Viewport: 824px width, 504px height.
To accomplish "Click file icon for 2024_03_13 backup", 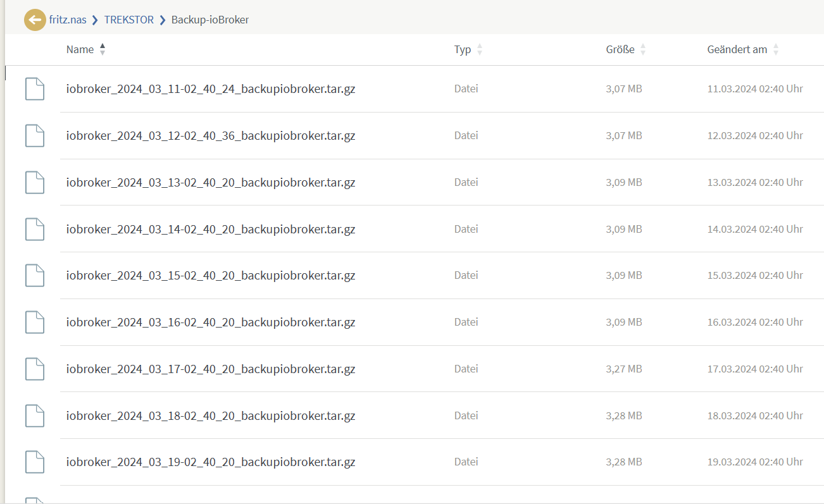I will (x=35, y=183).
